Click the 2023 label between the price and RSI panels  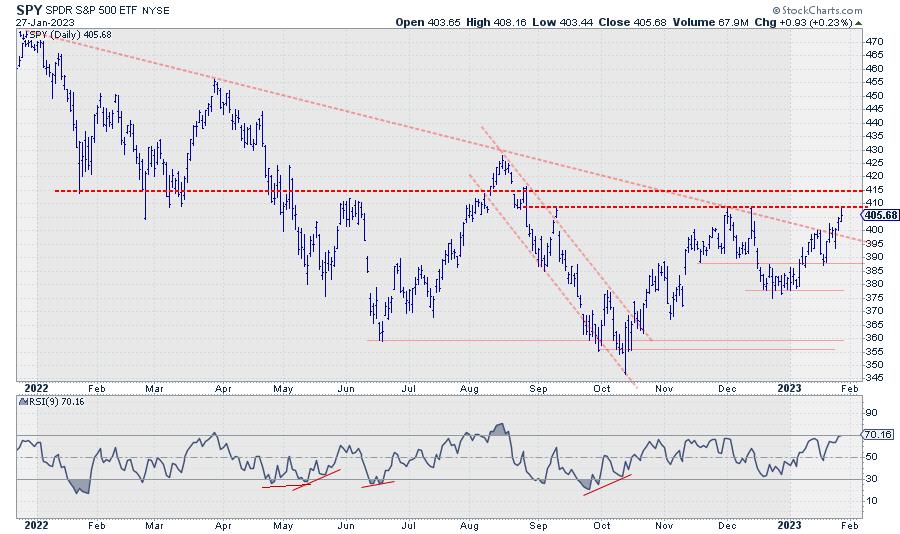tap(789, 387)
